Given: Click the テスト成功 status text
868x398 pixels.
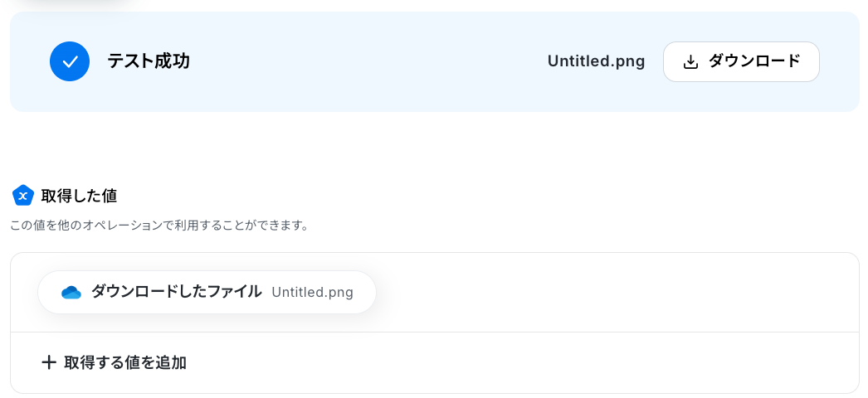Looking at the screenshot, I should coord(149,61).
